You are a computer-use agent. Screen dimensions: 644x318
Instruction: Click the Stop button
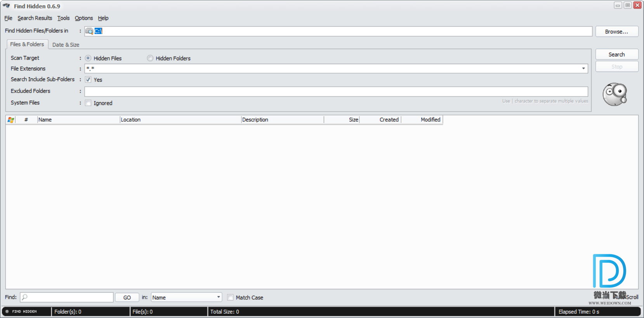pyautogui.click(x=617, y=66)
